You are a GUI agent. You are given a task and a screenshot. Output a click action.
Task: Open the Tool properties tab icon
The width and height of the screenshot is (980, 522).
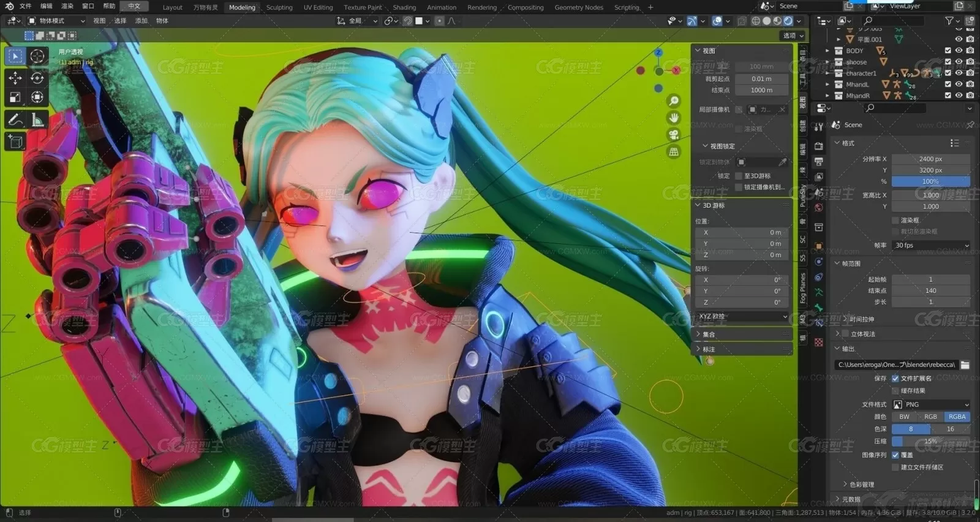tap(819, 127)
